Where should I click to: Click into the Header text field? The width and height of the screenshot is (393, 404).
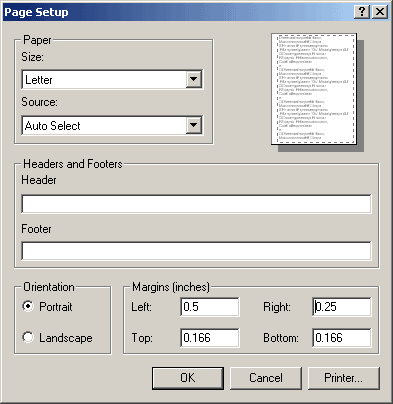click(196, 204)
